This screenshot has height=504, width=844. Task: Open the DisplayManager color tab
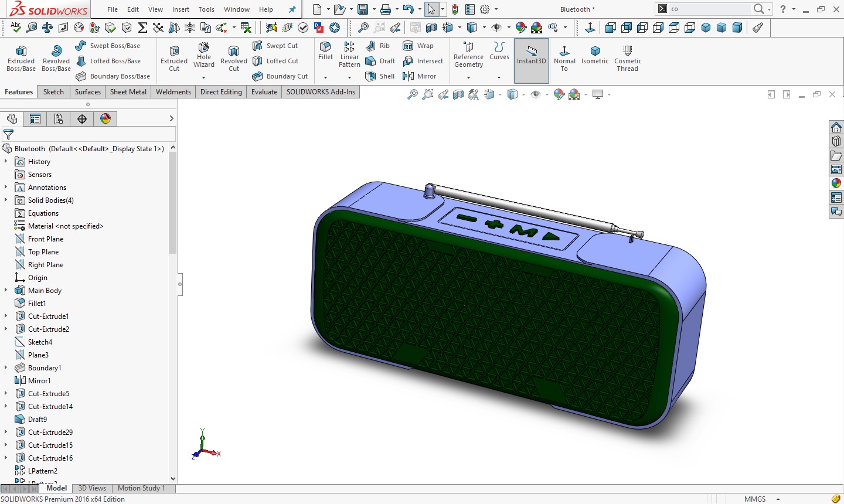(105, 119)
